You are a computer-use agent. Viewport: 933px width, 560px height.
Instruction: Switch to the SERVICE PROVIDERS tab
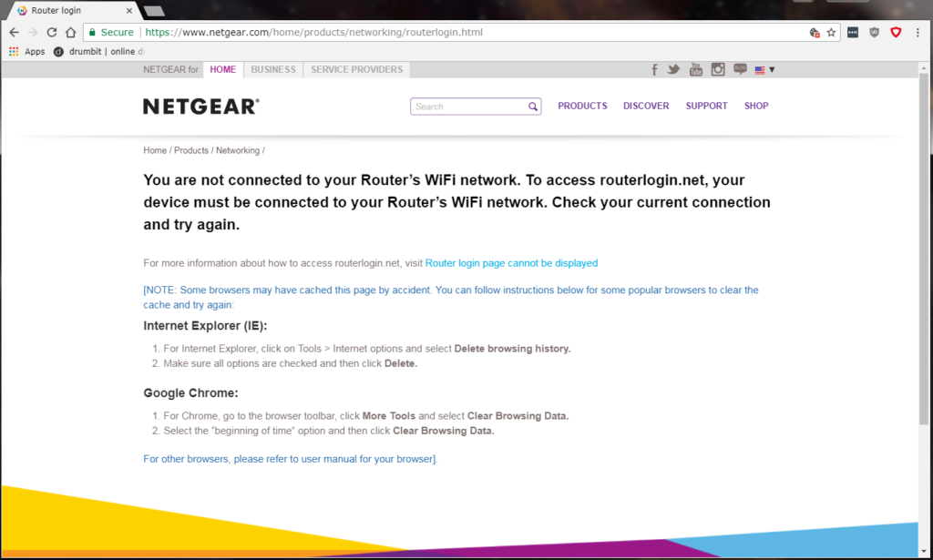[x=356, y=70]
